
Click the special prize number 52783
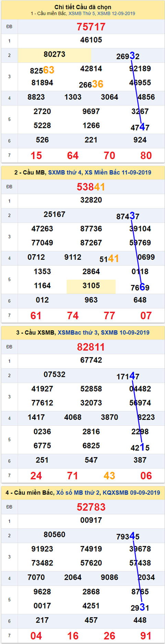click(91, 507)
